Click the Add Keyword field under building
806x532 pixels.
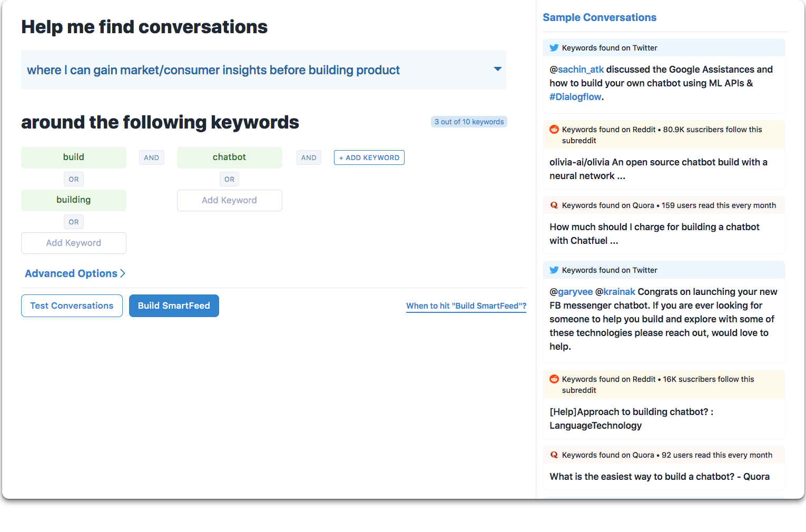(74, 243)
